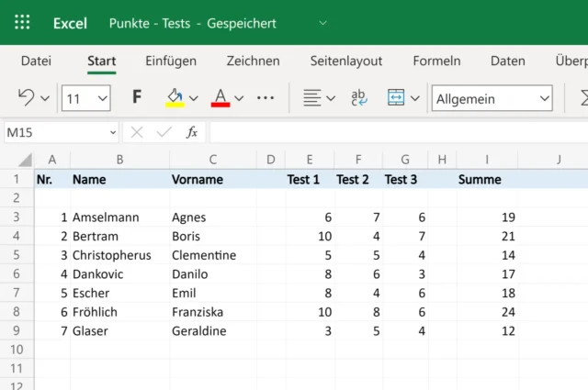The height and width of the screenshot is (390, 588).
Task: Open file name options chevron in title bar
Action: [x=322, y=23]
